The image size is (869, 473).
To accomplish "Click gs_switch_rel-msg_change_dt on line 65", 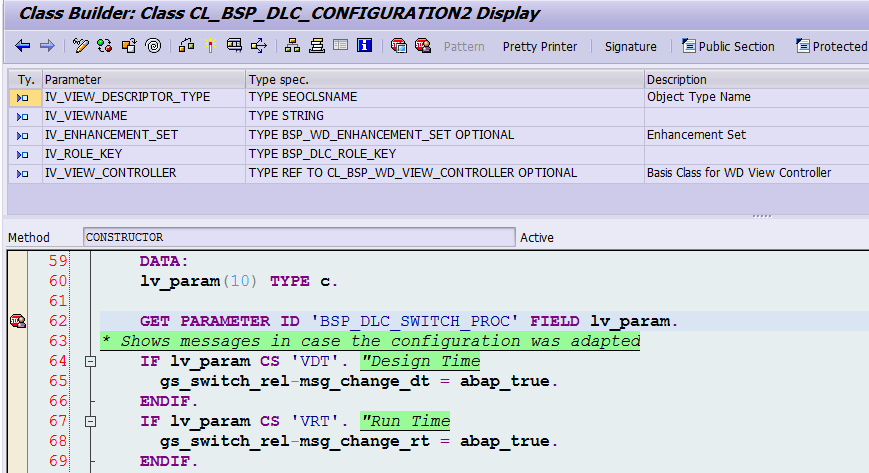I will pyautogui.click(x=294, y=382).
